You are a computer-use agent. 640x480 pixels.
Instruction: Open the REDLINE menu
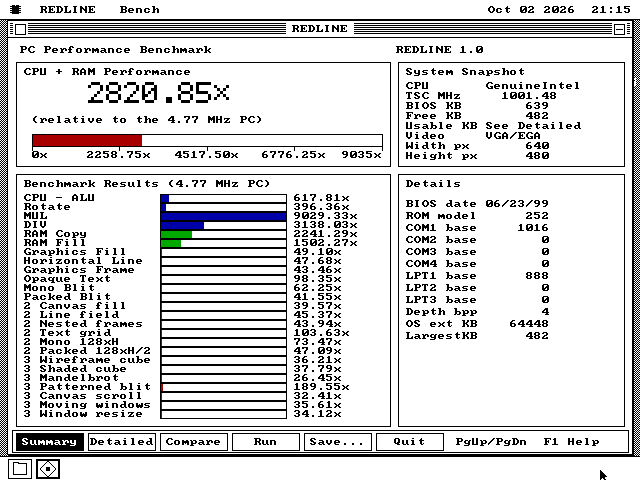coord(67,9)
